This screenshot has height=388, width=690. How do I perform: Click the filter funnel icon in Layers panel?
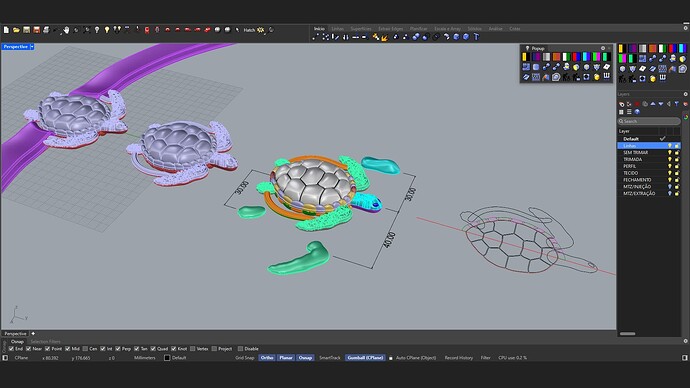[x=677, y=104]
